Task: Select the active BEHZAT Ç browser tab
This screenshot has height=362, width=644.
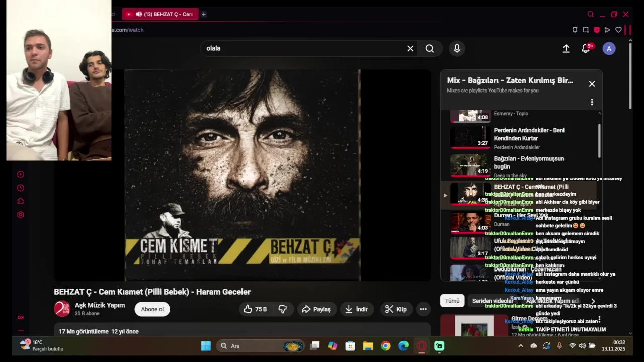Action: pyautogui.click(x=160, y=14)
